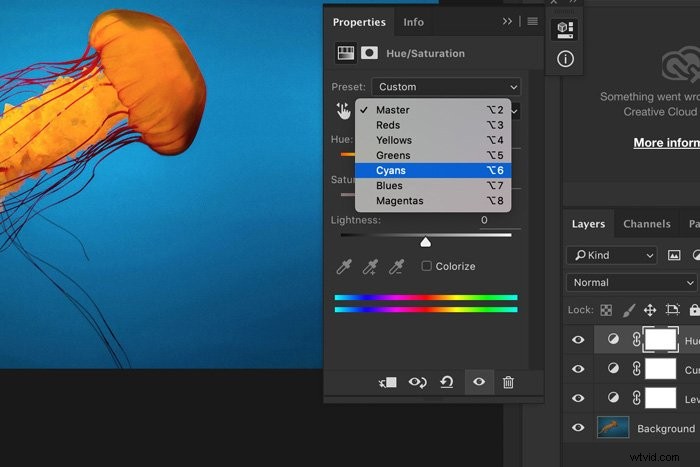This screenshot has width=700, height=467.
Task: Pick the add-to-sample eyedropper
Action: point(370,267)
